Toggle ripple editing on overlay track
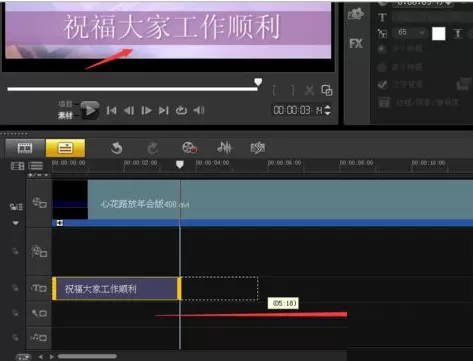This screenshot has width=473, height=361. coord(15,251)
